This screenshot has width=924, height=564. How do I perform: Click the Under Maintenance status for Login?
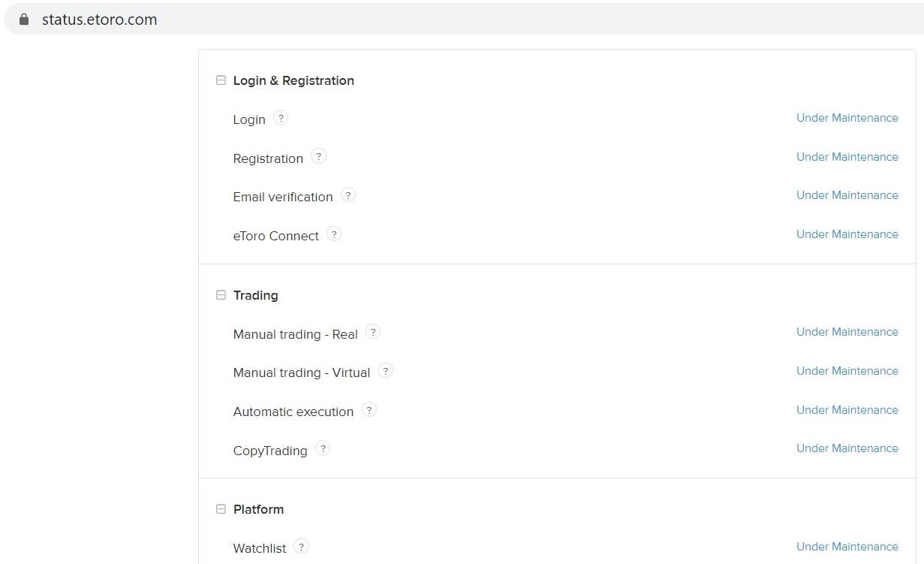pyautogui.click(x=847, y=118)
